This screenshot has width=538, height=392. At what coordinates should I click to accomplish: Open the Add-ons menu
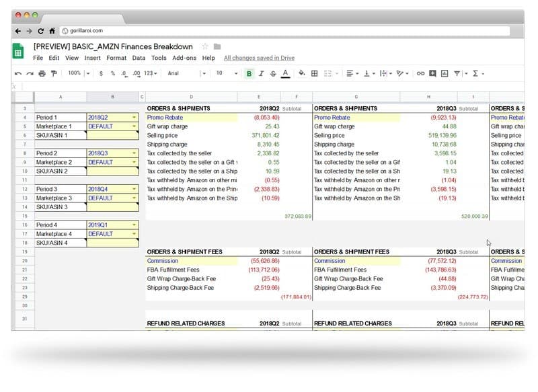(184, 58)
